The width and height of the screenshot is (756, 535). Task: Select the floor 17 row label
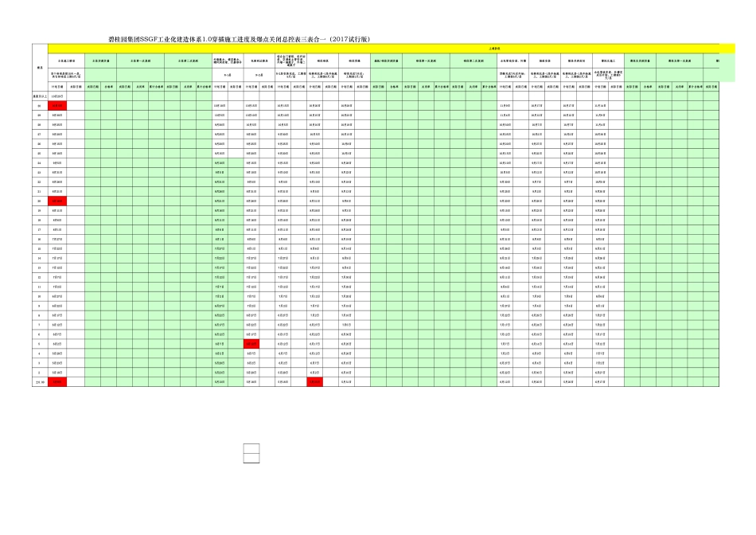40,229
